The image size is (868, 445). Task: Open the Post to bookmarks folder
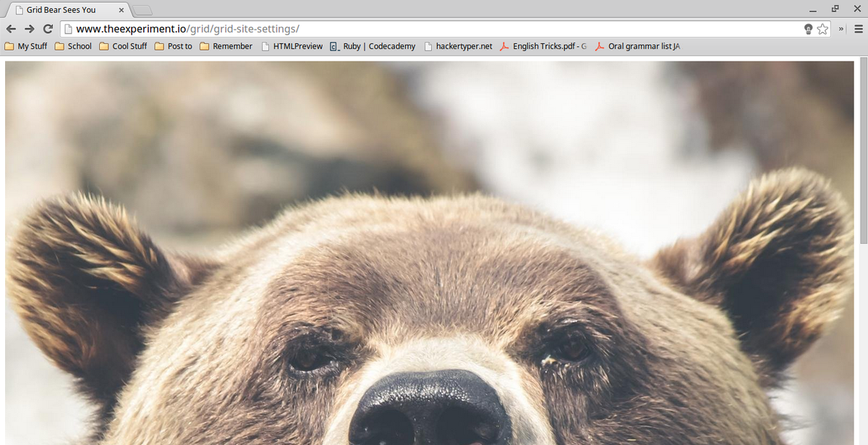click(x=174, y=46)
